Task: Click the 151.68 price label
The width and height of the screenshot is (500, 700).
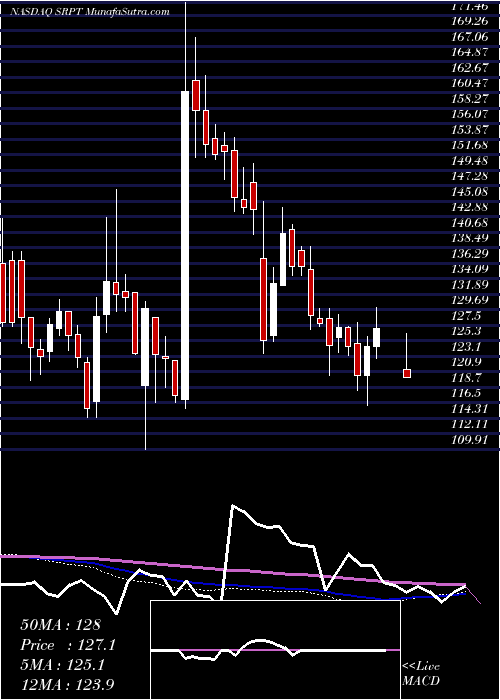Action: pos(471,145)
